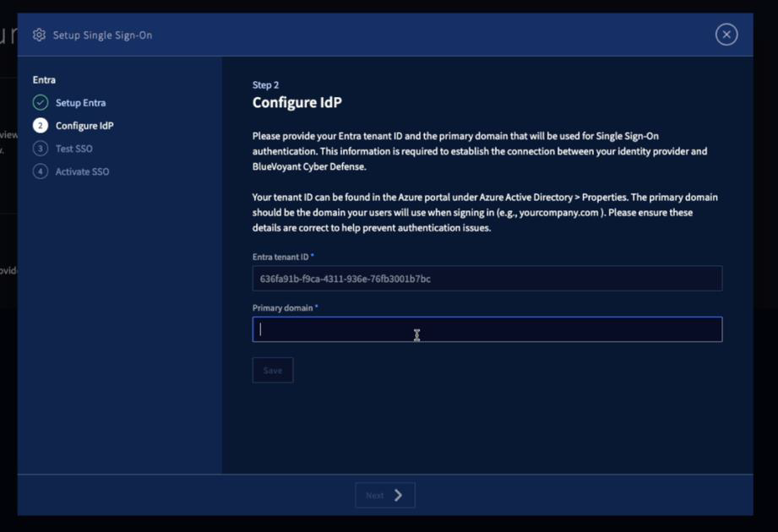Save the IdP configuration
The height and width of the screenshot is (532, 778).
pos(273,371)
